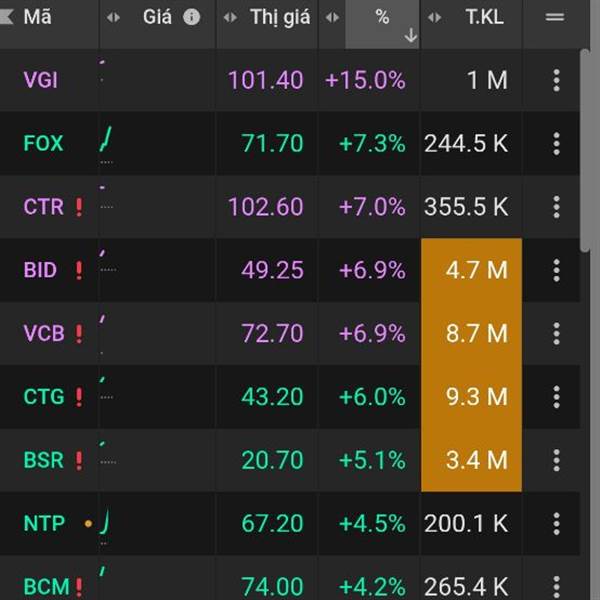This screenshot has height=600, width=600.
Task: Open the three-dot menu for VCB
Action: click(556, 333)
